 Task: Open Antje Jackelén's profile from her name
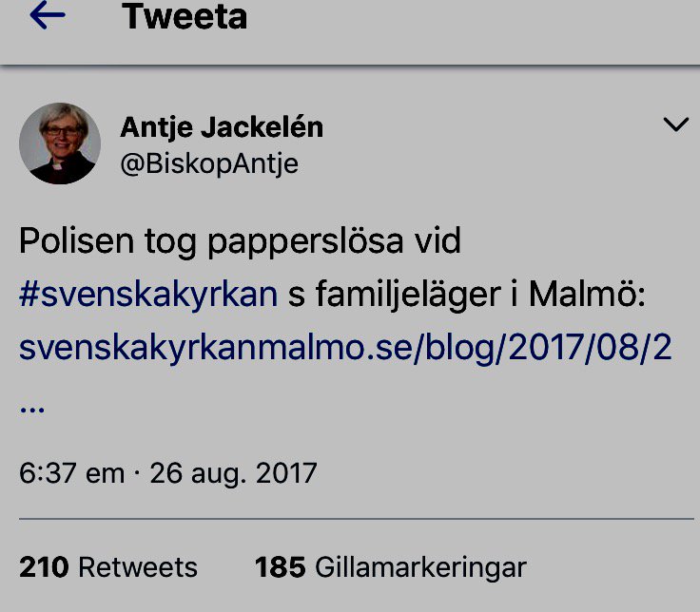click(x=222, y=127)
